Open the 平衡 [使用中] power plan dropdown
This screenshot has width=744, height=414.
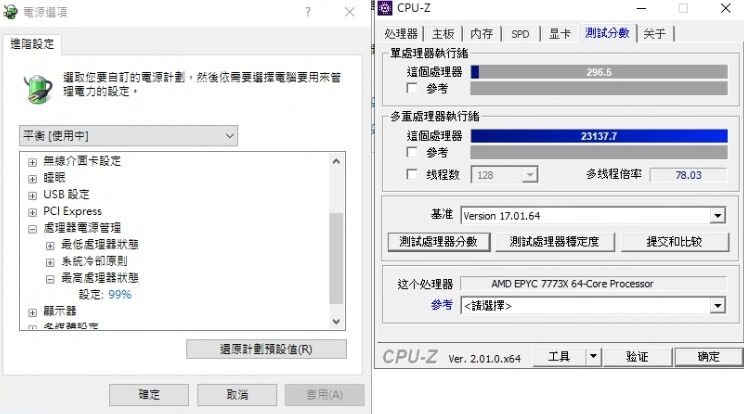[x=129, y=136]
